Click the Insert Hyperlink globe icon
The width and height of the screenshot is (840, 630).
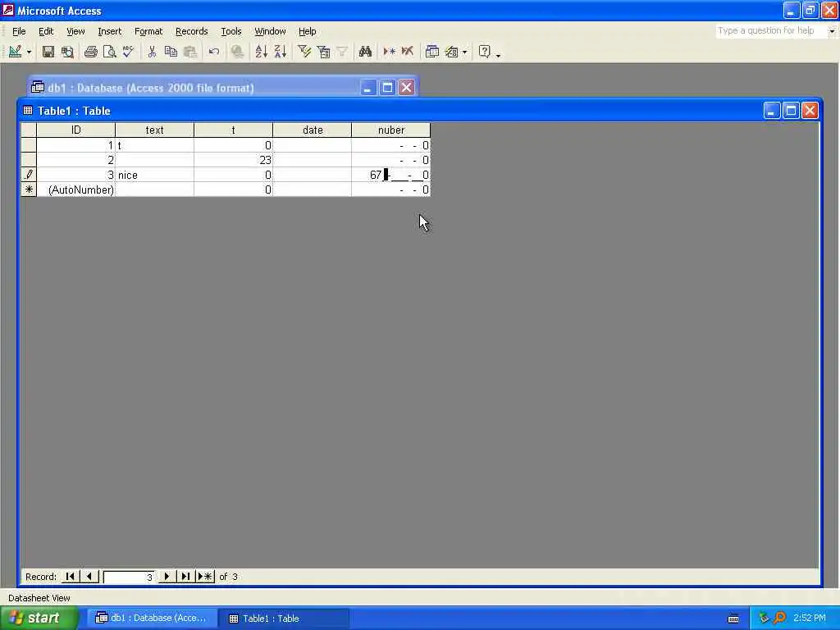coord(237,52)
